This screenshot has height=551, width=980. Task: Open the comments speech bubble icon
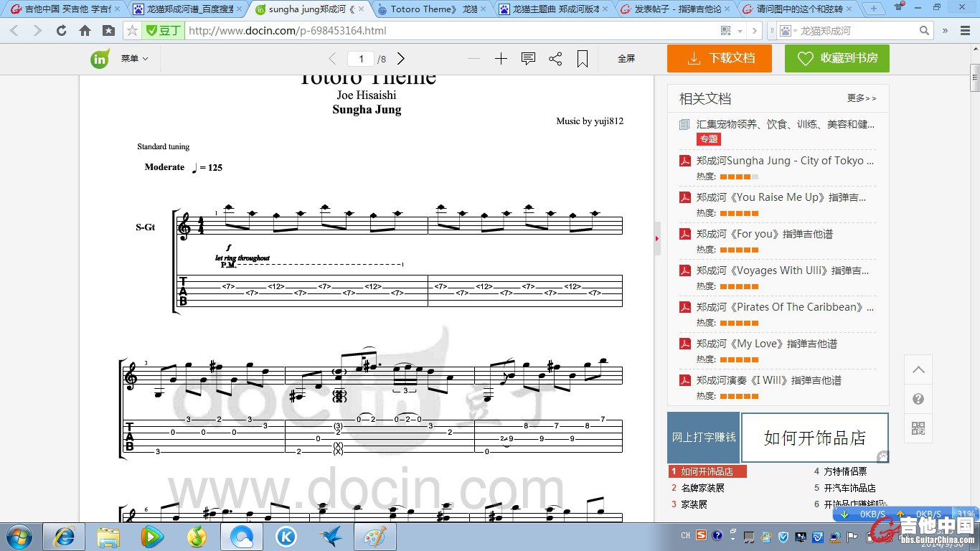tap(528, 59)
